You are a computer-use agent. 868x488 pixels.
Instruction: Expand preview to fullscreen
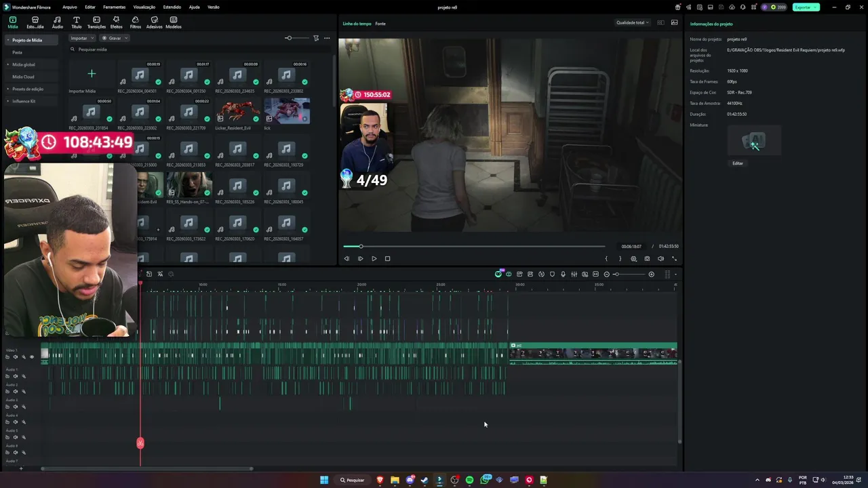point(674,258)
